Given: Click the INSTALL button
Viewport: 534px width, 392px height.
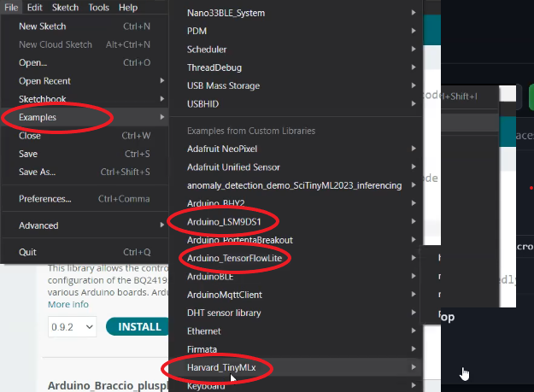Looking at the screenshot, I should [138, 326].
